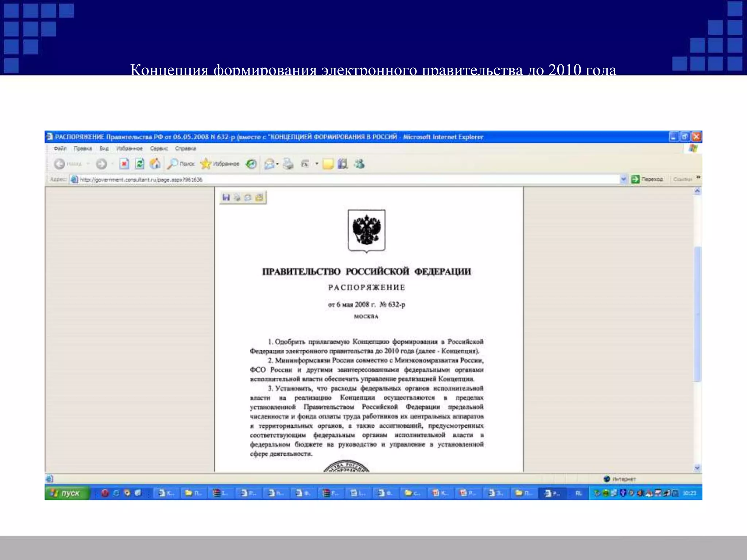Click the scrollbar down arrow
The image size is (747, 560).
coord(697,468)
